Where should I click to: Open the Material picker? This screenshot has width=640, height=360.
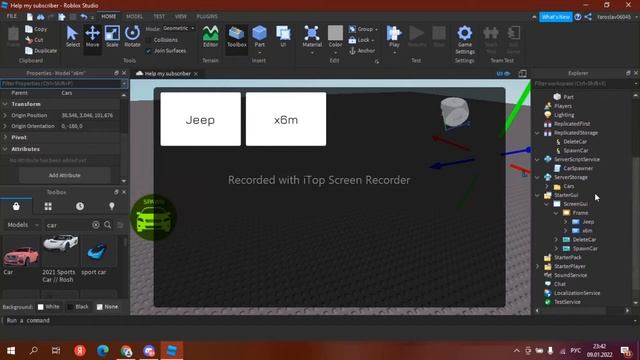pos(312,36)
